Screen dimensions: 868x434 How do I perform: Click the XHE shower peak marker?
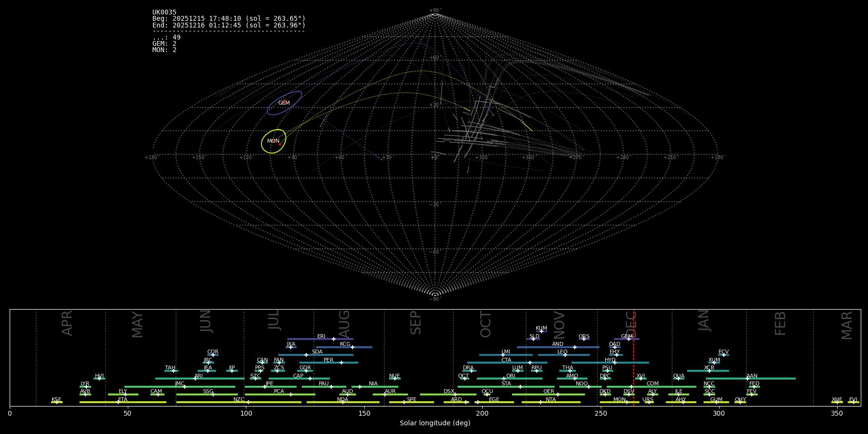837,402
